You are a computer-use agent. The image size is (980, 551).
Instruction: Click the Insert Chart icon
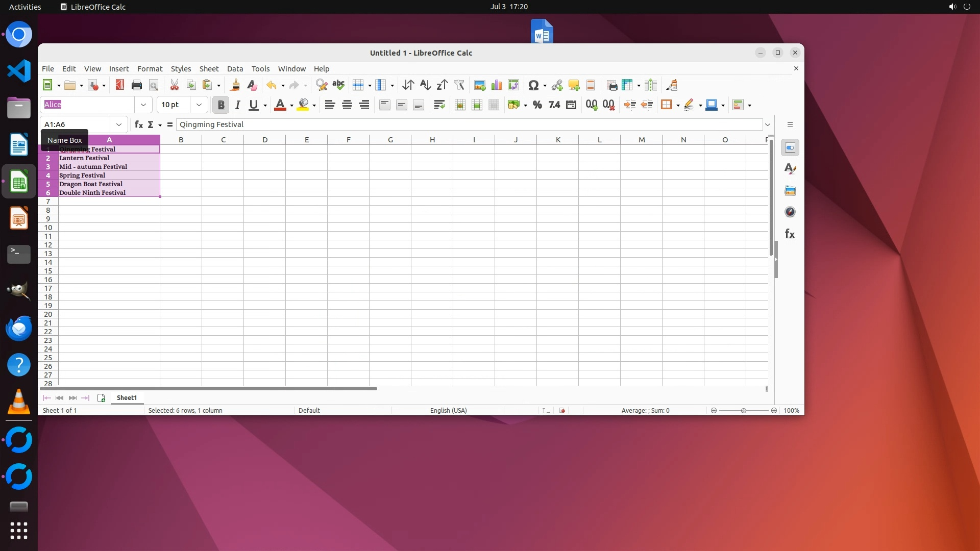[x=496, y=85]
